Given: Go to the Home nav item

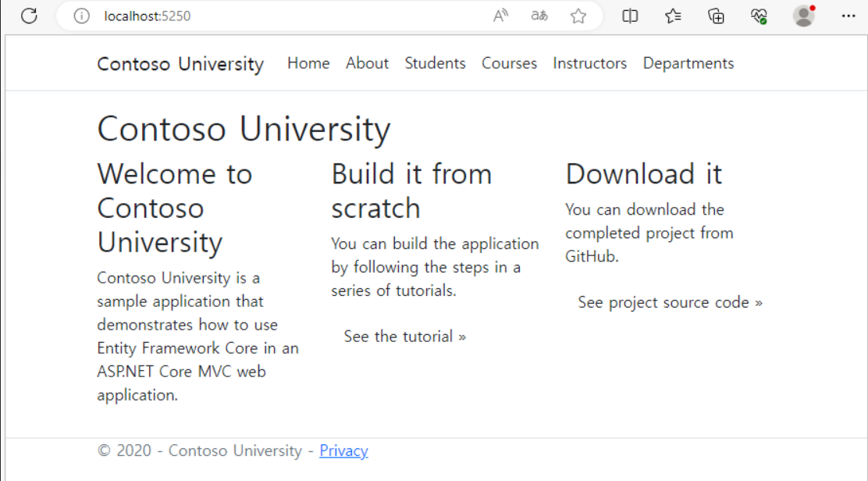Looking at the screenshot, I should coord(308,63).
